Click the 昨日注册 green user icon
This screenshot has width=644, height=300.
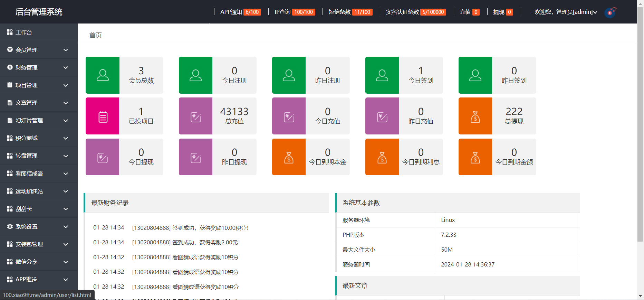click(x=289, y=75)
